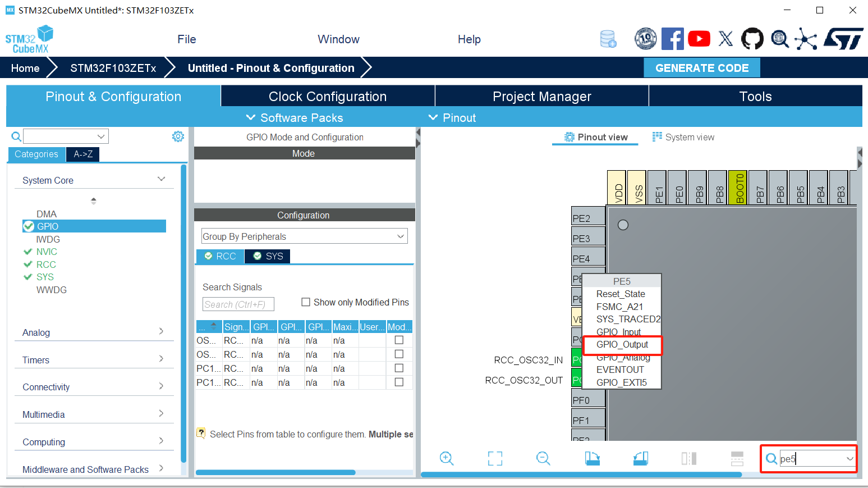Open the pin search dropdown arrow

[850, 459]
